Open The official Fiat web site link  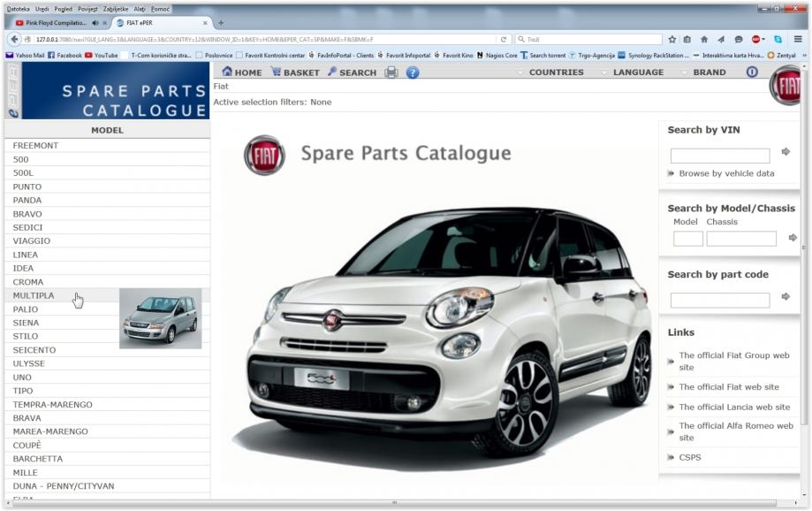[x=729, y=386]
